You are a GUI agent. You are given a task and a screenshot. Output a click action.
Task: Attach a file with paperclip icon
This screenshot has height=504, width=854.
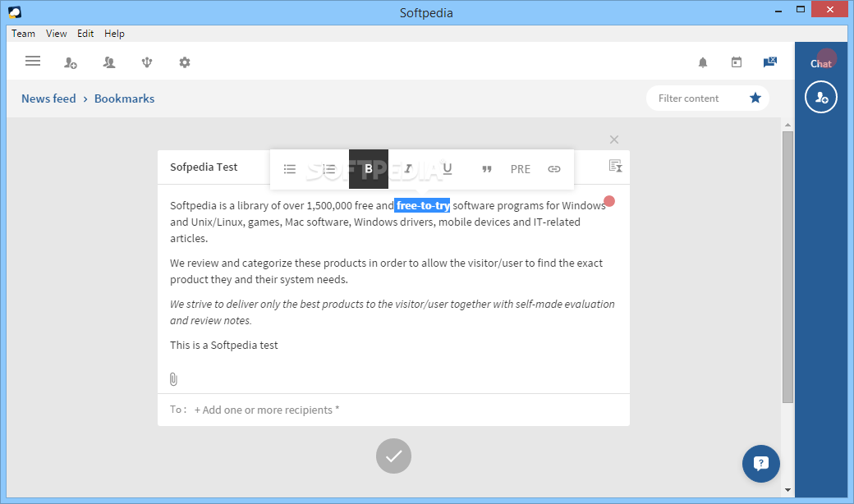pyautogui.click(x=174, y=379)
